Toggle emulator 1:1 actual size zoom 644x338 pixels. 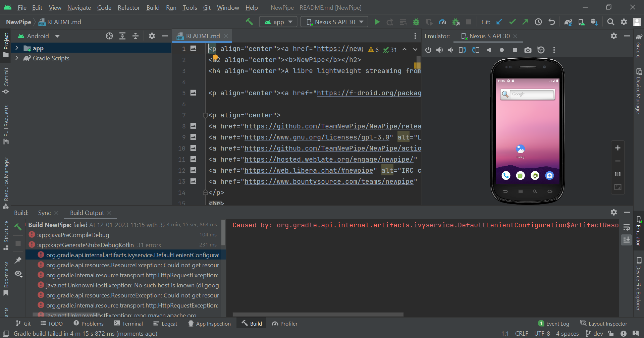point(618,174)
